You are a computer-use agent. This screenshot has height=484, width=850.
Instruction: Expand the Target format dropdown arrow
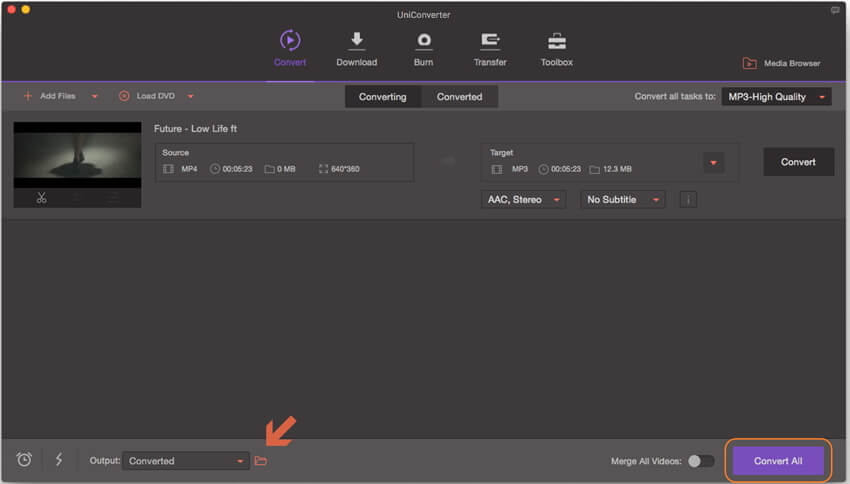click(x=713, y=163)
